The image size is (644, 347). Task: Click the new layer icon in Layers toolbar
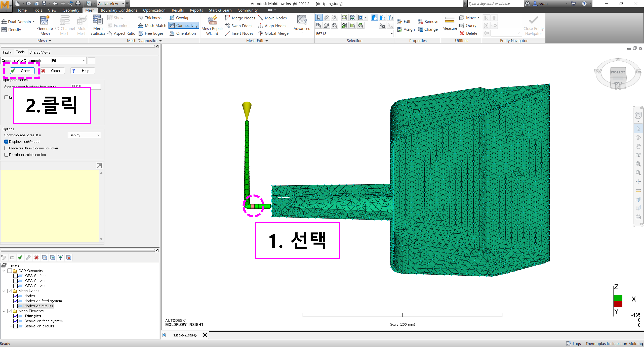pos(4,257)
